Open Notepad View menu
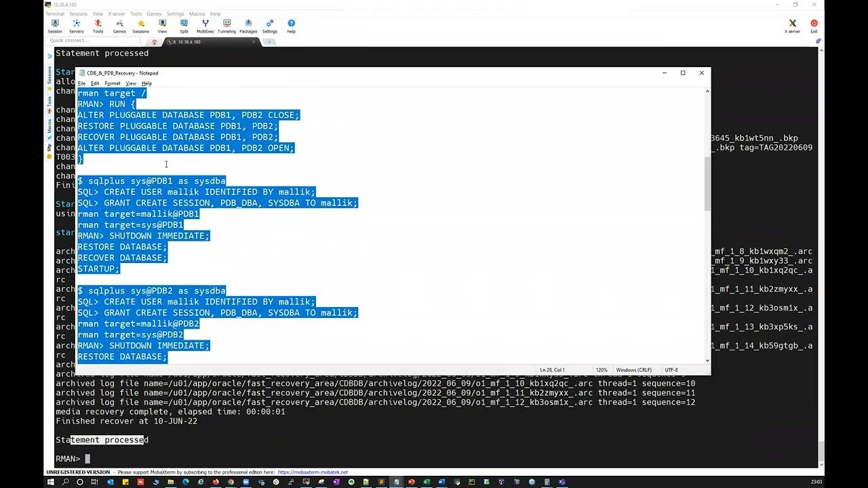The width and height of the screenshot is (868, 488). pyautogui.click(x=131, y=83)
